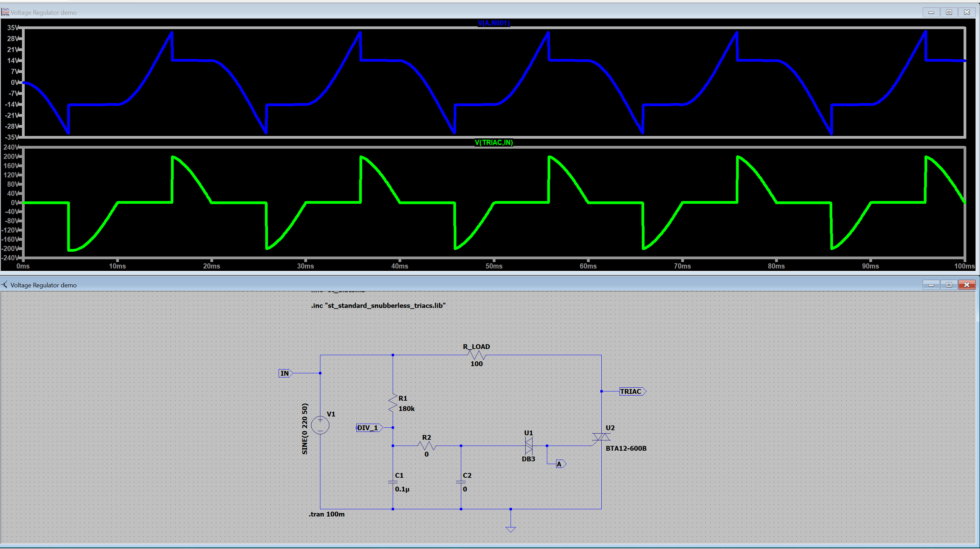Select the U2 triac symbol
The height and width of the screenshot is (549, 980).
(x=601, y=437)
